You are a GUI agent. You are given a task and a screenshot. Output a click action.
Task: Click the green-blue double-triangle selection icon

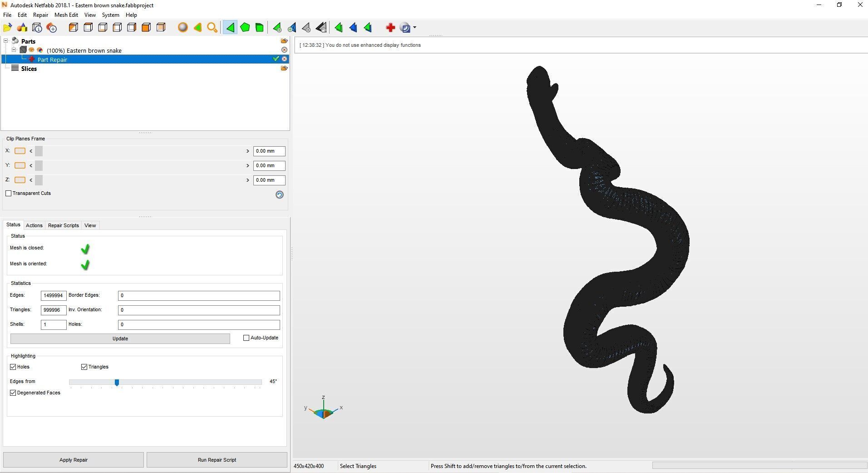tap(368, 28)
